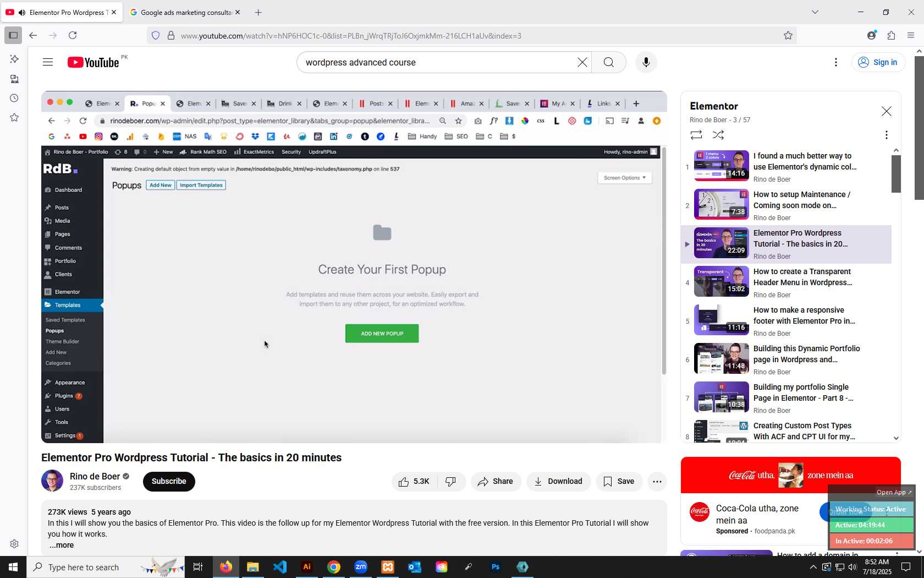This screenshot has width=924, height=578.
Task: Play 'I found a much better way' video
Action: click(x=787, y=167)
